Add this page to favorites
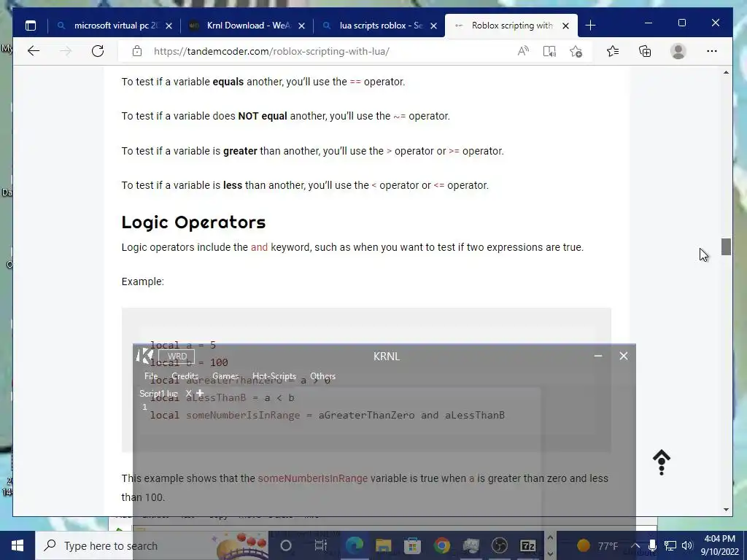The width and height of the screenshot is (747, 560). point(576,51)
